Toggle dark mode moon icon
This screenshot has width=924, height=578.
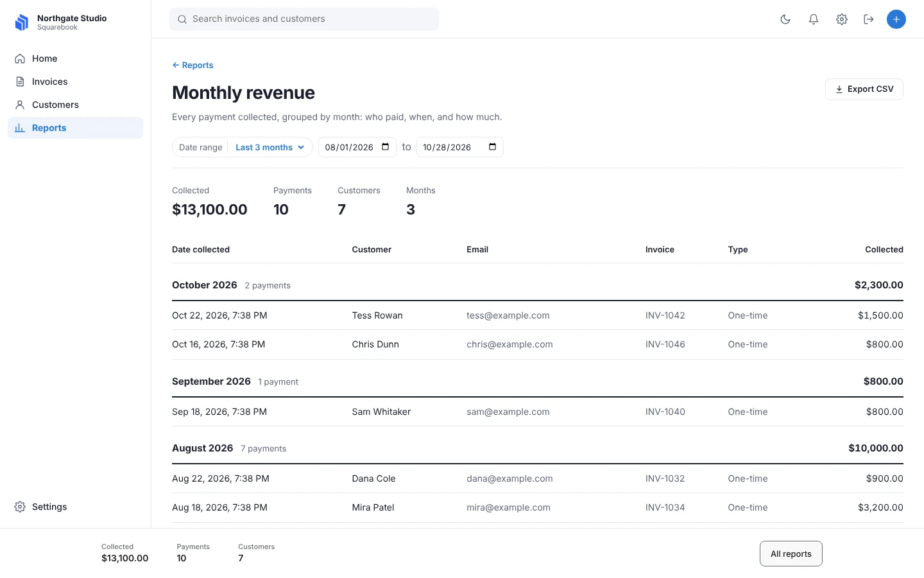pyautogui.click(x=785, y=19)
